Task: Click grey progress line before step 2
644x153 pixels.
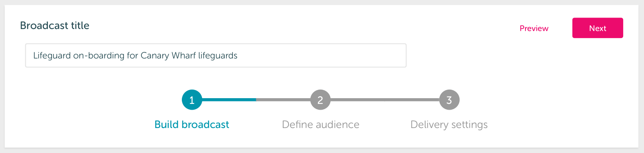Action: click(283, 100)
